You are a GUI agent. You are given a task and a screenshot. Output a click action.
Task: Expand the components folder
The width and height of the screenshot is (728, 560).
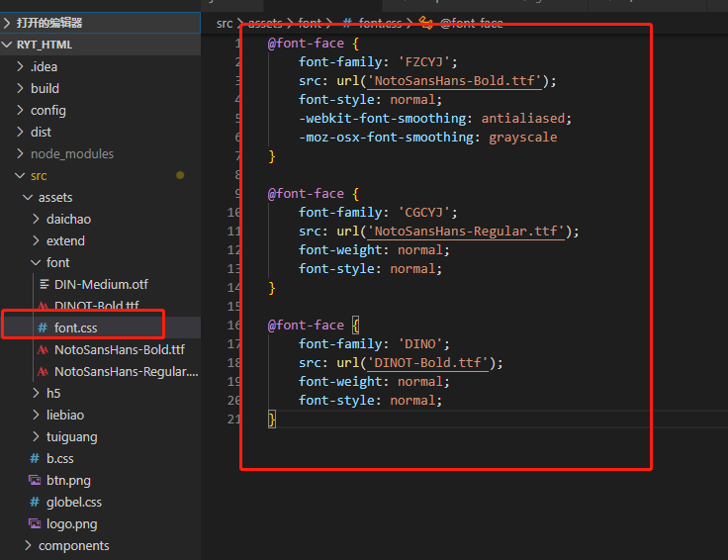pos(28,545)
